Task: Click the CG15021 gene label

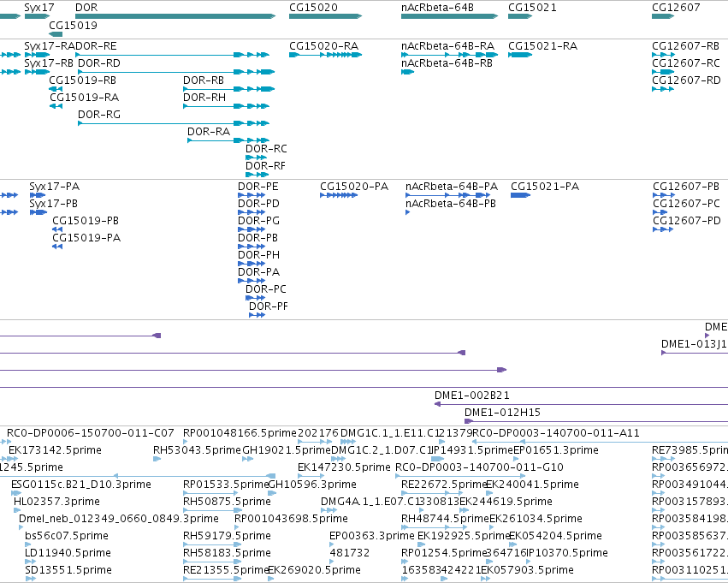Action: 532,8
